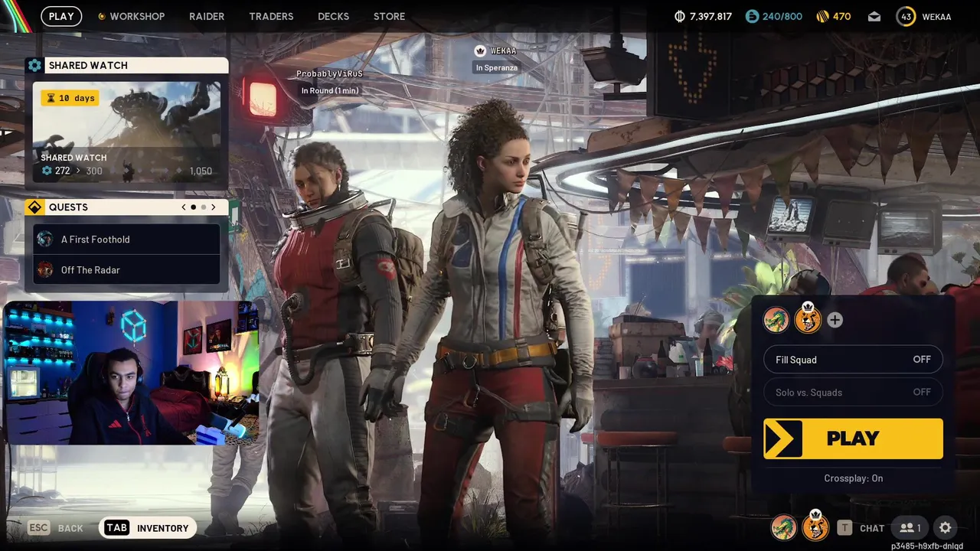Open the mail inbox icon
The image size is (980, 551).
874,17
